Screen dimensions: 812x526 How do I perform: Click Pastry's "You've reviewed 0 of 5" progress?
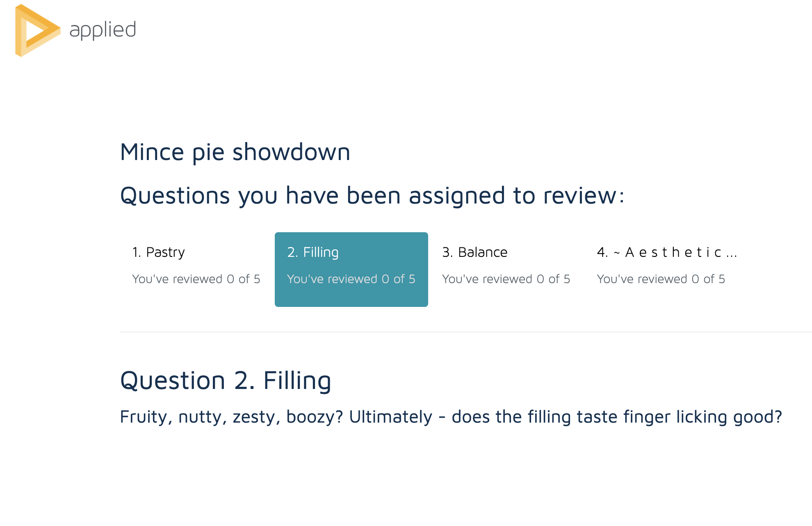(x=196, y=279)
